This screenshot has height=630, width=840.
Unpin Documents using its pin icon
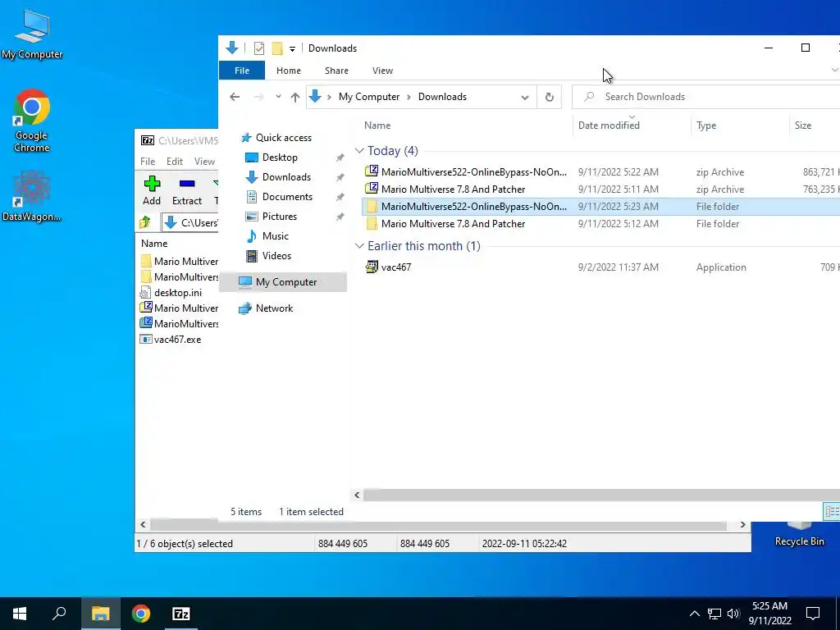[340, 198]
